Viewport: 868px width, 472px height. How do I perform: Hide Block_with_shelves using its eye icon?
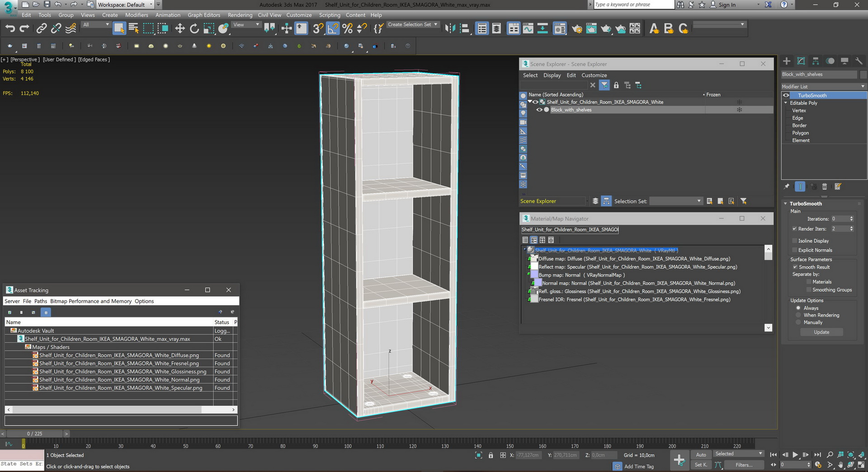(x=539, y=110)
